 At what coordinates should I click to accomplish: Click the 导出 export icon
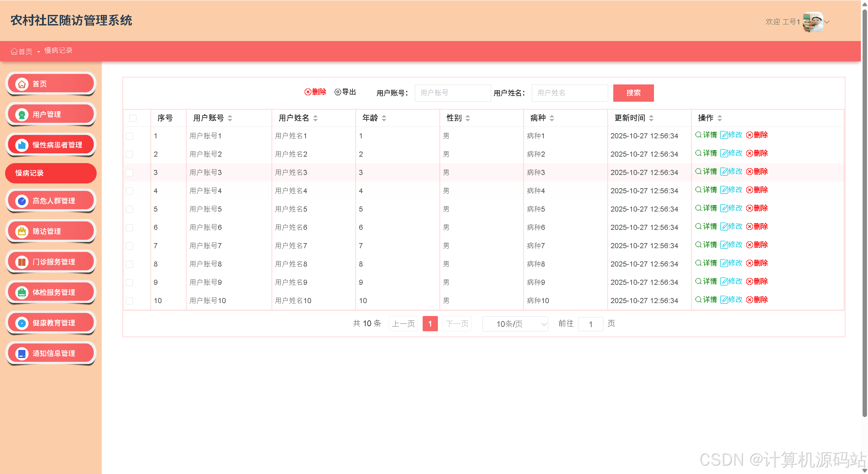click(x=338, y=92)
